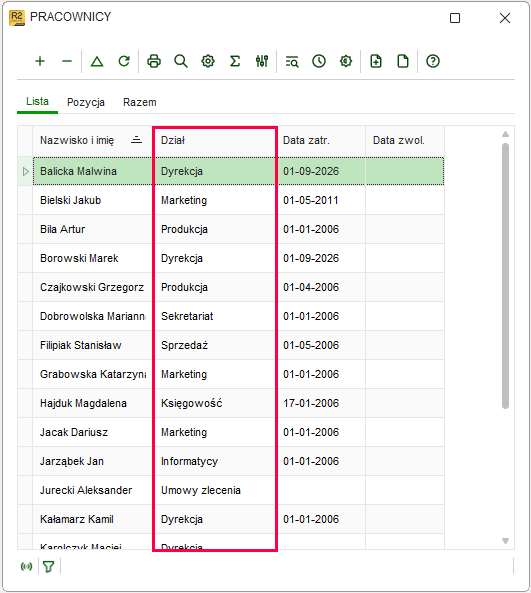Remove record using the minus icon
The width and height of the screenshot is (531, 593).
tap(67, 61)
